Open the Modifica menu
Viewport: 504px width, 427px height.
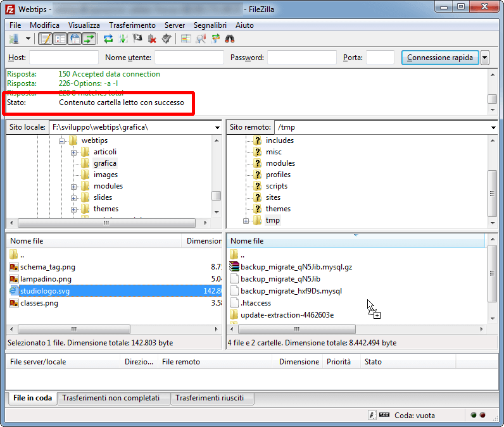pyautogui.click(x=44, y=25)
